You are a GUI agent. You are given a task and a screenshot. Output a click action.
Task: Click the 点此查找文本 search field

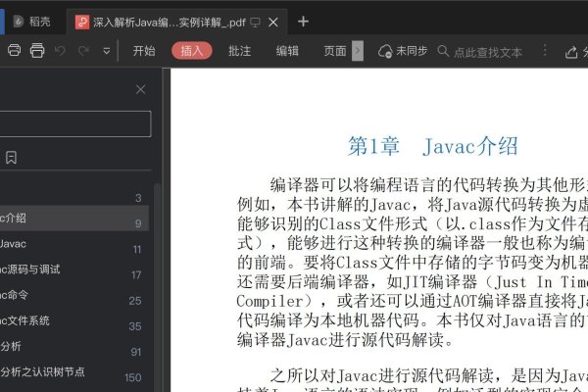[x=480, y=51]
